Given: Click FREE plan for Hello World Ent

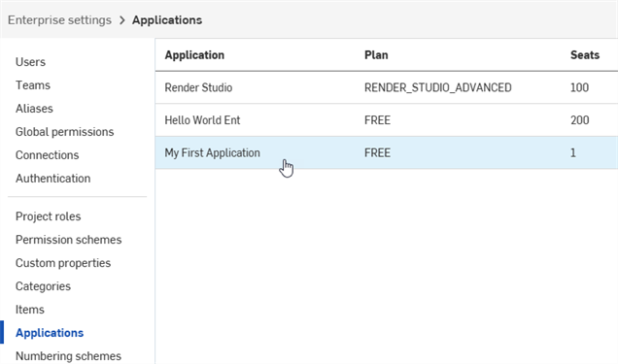Looking at the screenshot, I should (377, 120).
